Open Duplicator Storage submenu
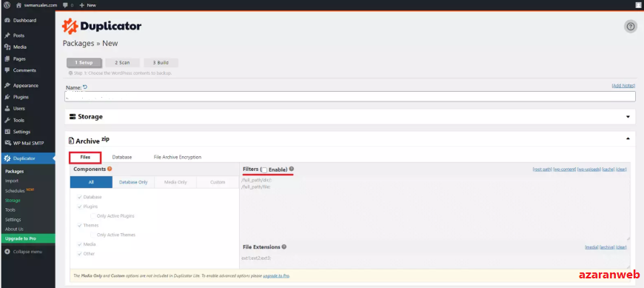This screenshot has height=288, width=644. [x=13, y=201]
